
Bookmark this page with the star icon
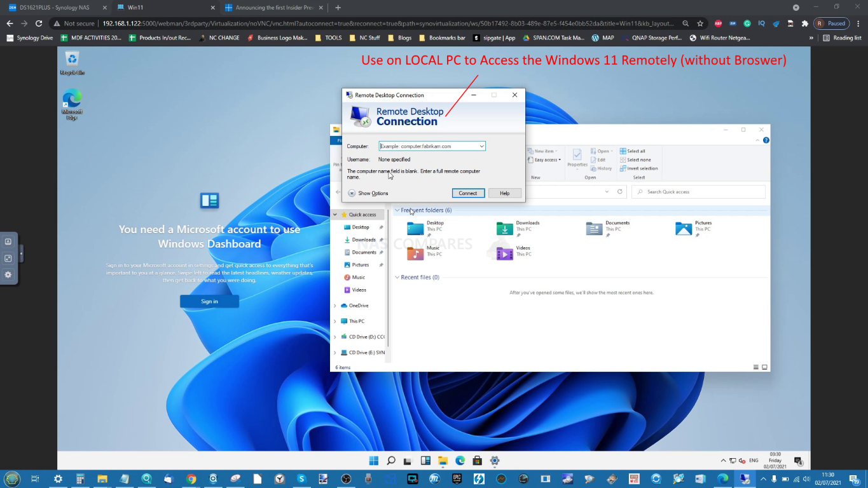[x=700, y=24]
